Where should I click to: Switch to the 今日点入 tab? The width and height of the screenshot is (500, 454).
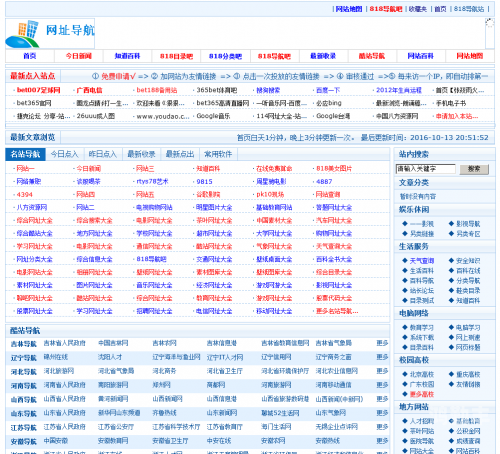point(65,154)
